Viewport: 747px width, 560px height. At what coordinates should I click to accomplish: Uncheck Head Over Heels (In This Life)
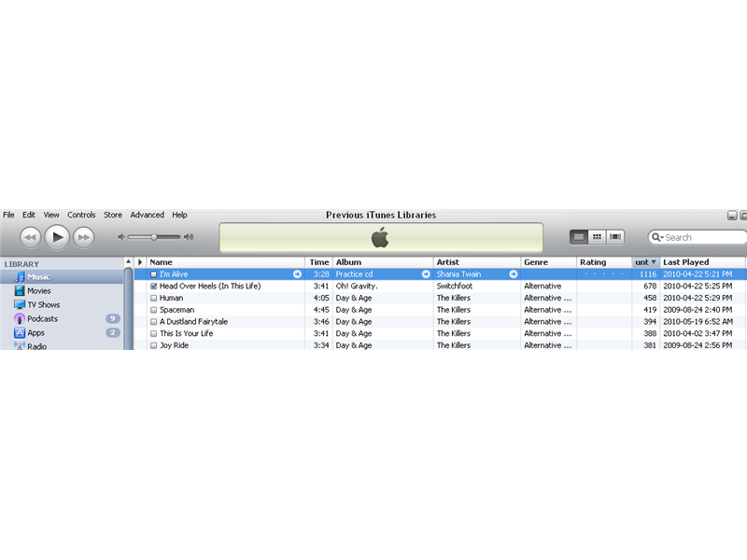pyautogui.click(x=153, y=287)
